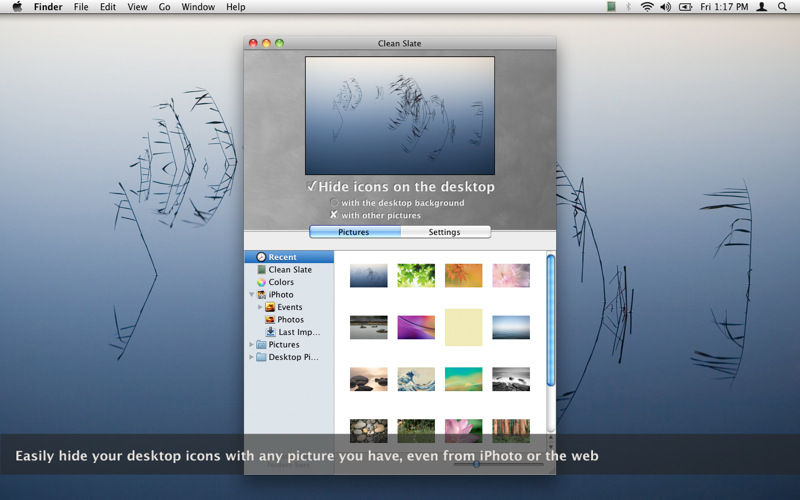The image size is (800, 500).
Task: Select the Colors sidebar label
Action: point(281,282)
